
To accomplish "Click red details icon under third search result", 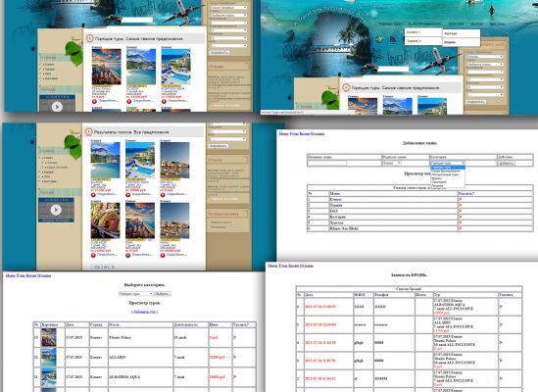I will tap(163, 195).
